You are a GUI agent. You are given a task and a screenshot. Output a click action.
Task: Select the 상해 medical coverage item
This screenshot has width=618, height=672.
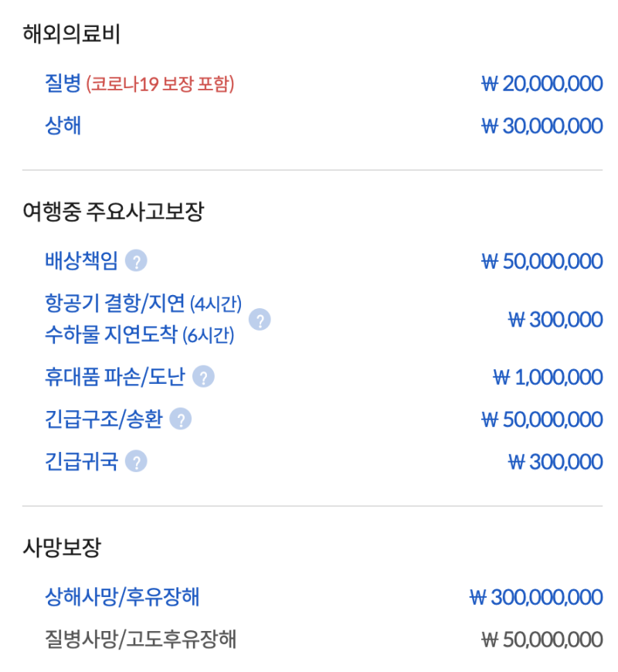click(x=63, y=126)
